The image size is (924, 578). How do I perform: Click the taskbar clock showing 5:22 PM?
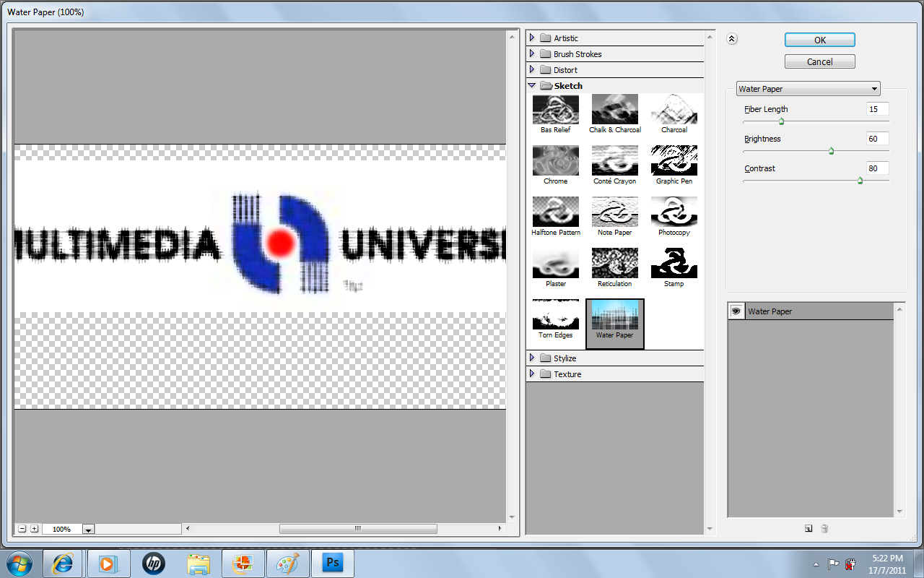click(887, 564)
